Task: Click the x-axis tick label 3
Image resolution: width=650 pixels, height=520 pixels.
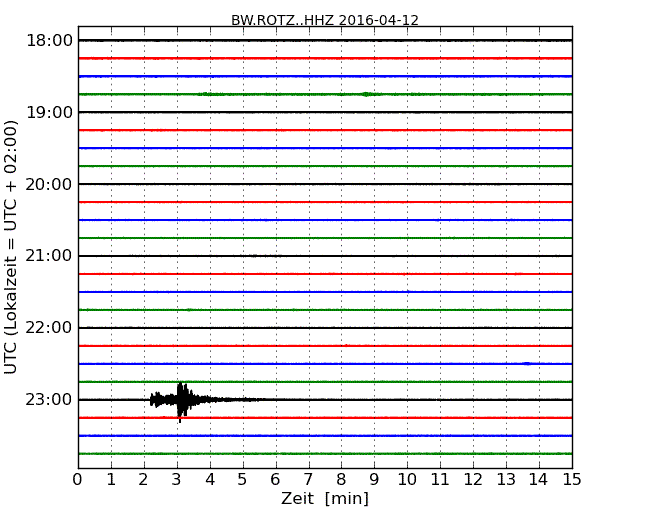Action: [x=177, y=480]
